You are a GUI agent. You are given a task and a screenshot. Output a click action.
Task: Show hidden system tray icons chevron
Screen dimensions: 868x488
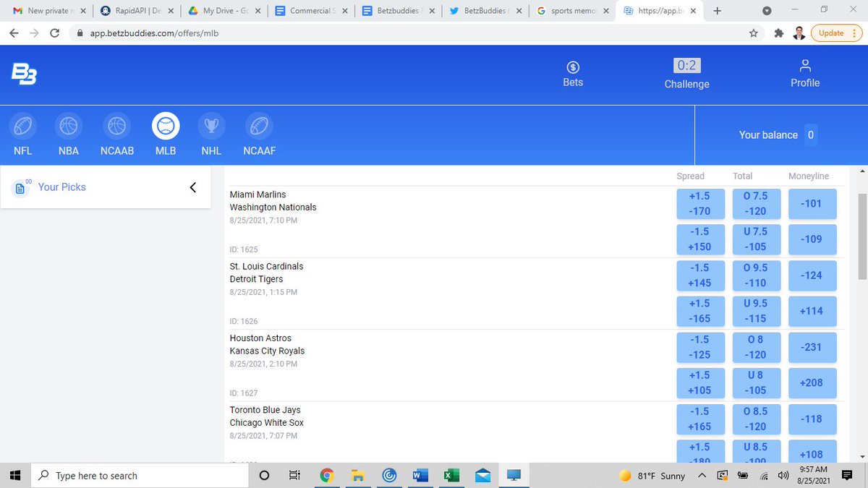pyautogui.click(x=702, y=475)
